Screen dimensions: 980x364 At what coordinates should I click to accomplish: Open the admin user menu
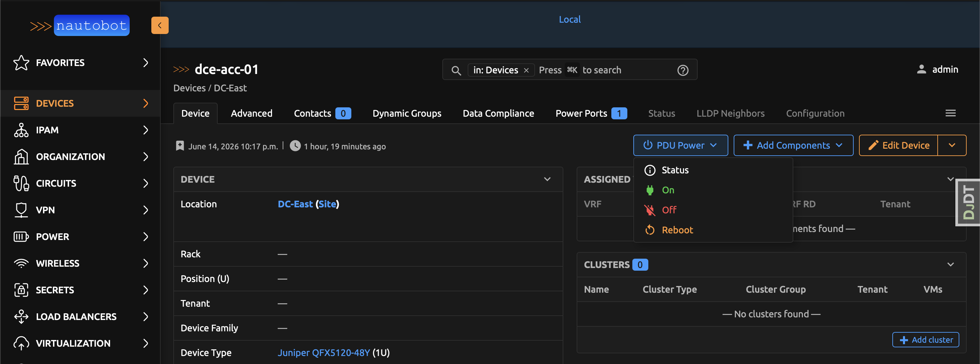[x=937, y=69]
